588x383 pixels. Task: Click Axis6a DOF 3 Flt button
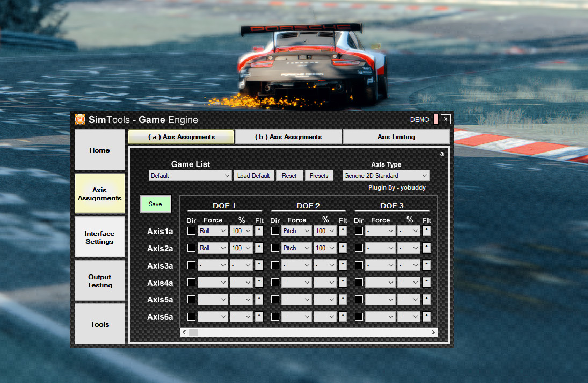[x=427, y=316]
